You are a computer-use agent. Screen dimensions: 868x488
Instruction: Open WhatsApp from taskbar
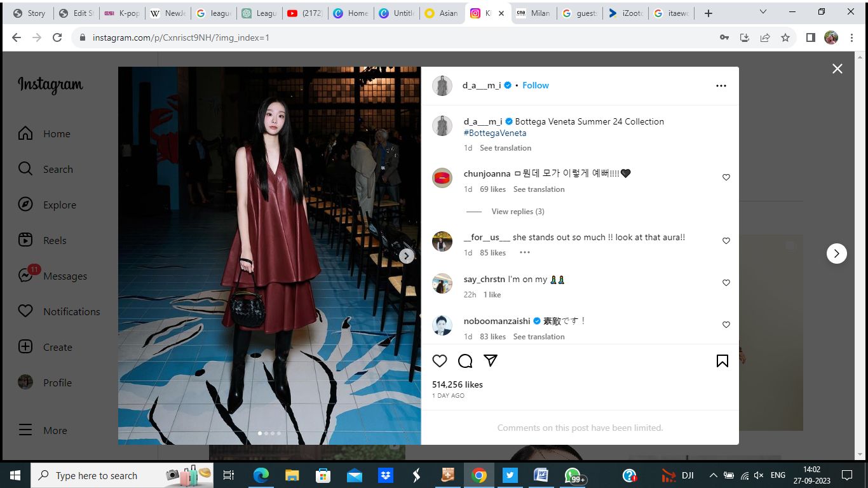tap(573, 475)
